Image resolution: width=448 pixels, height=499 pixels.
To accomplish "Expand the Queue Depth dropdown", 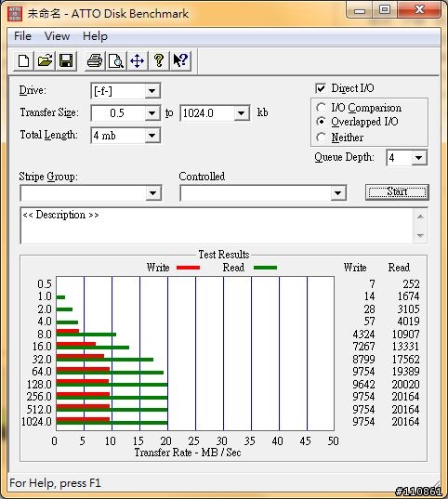I will tap(418, 158).
